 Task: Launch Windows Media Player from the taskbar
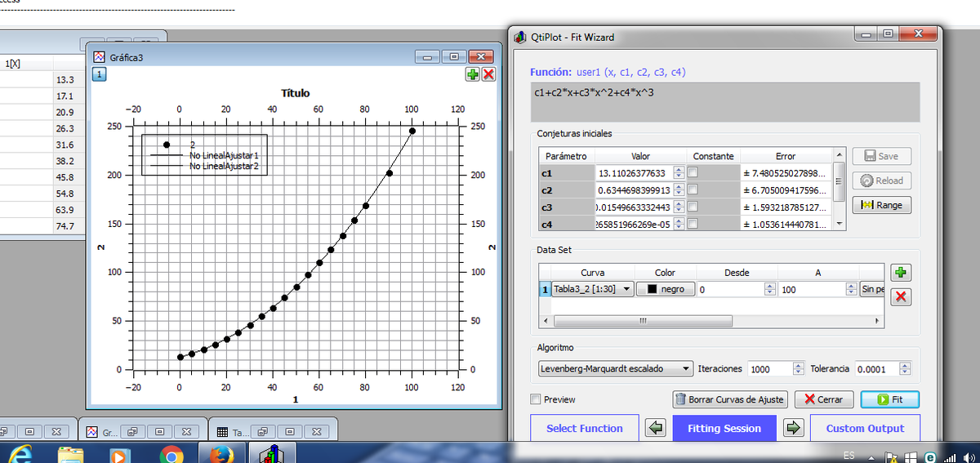(119, 454)
